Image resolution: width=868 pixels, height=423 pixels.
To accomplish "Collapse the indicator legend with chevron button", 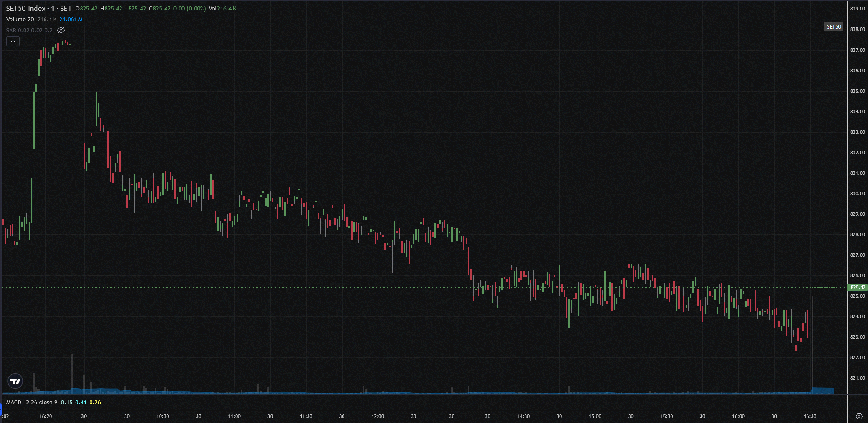I will click(x=13, y=41).
